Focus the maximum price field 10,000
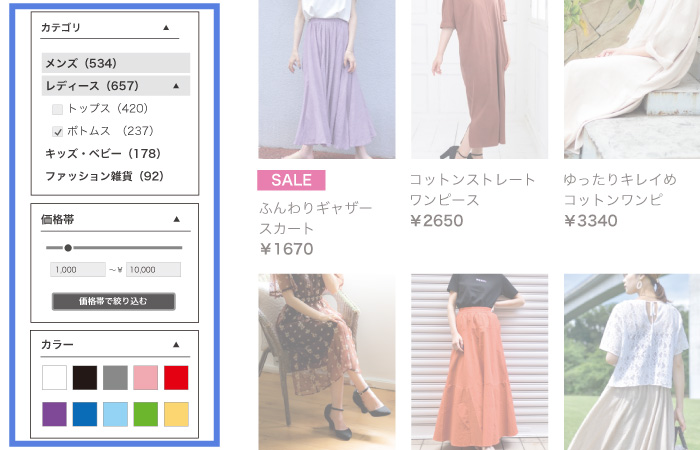Image resolution: width=700 pixels, height=450 pixels. (x=153, y=270)
